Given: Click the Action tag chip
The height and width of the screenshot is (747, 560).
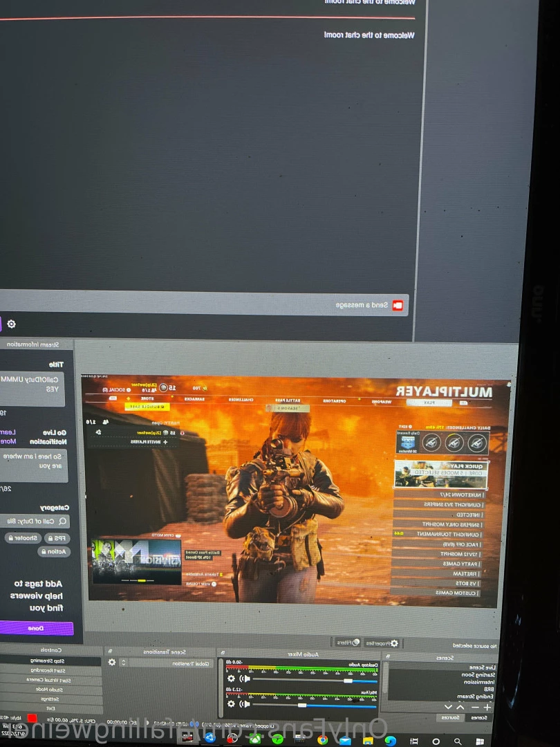Looking at the screenshot, I should [54, 552].
